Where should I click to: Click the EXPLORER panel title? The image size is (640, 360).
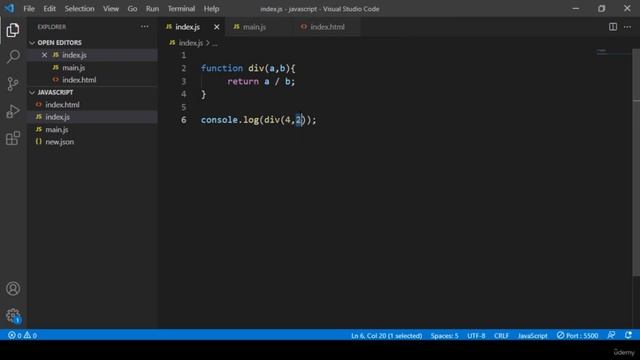coord(52,27)
